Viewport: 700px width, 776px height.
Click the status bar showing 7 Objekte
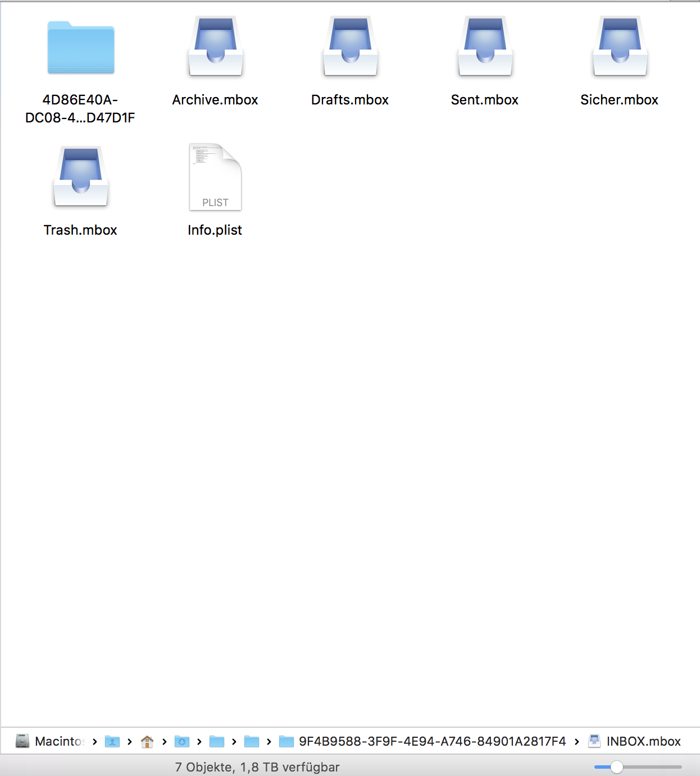[258, 766]
